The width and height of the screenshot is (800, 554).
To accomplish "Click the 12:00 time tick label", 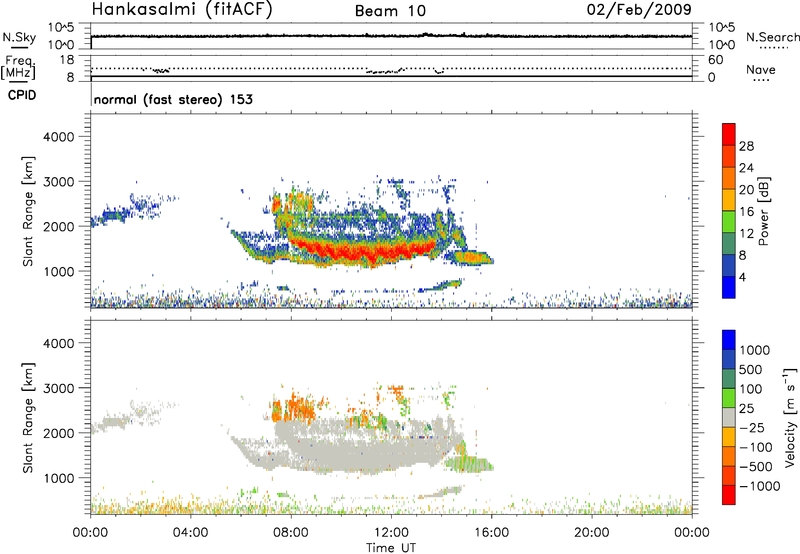I will click(x=391, y=533).
